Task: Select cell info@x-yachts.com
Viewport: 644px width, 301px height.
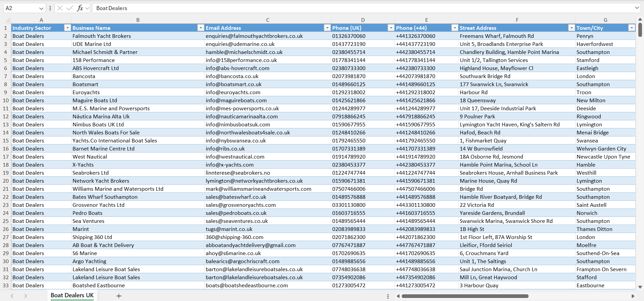Action: [x=268, y=165]
